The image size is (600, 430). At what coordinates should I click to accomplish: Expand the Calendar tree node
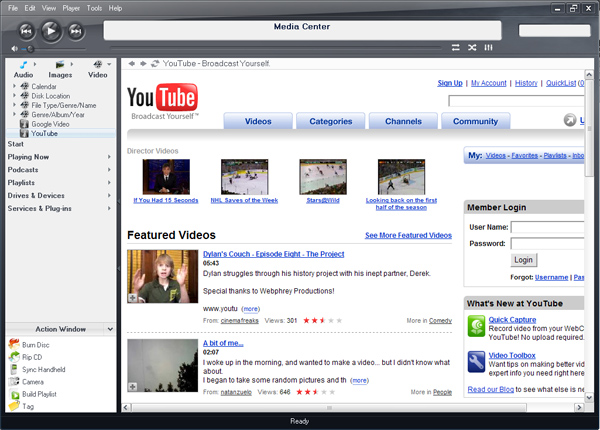(15, 86)
